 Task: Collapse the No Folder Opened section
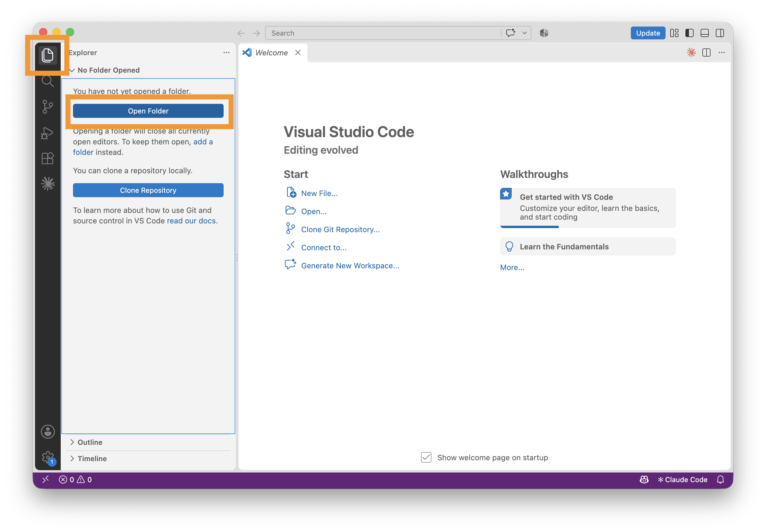tap(149, 70)
